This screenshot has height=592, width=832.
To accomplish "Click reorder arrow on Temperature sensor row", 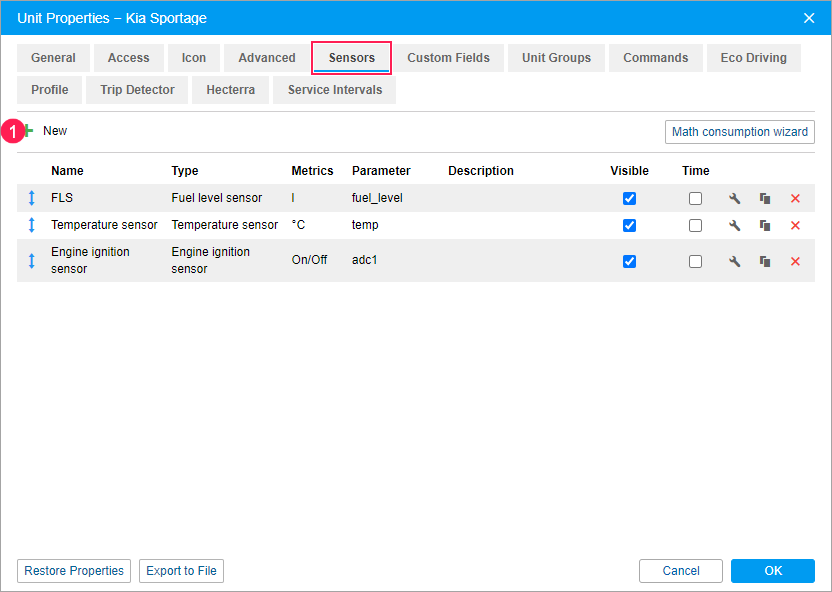I will tap(31, 226).
